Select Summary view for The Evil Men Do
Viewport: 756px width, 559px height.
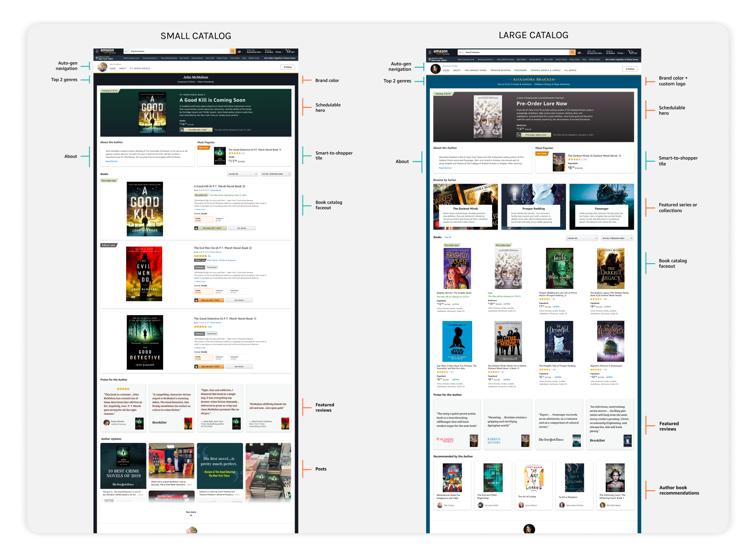coord(200,267)
